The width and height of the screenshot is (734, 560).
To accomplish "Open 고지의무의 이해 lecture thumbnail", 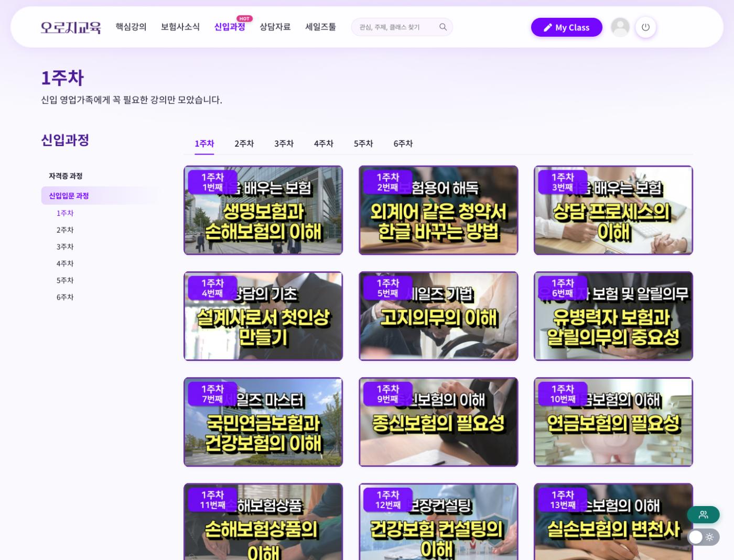I will [x=438, y=316].
